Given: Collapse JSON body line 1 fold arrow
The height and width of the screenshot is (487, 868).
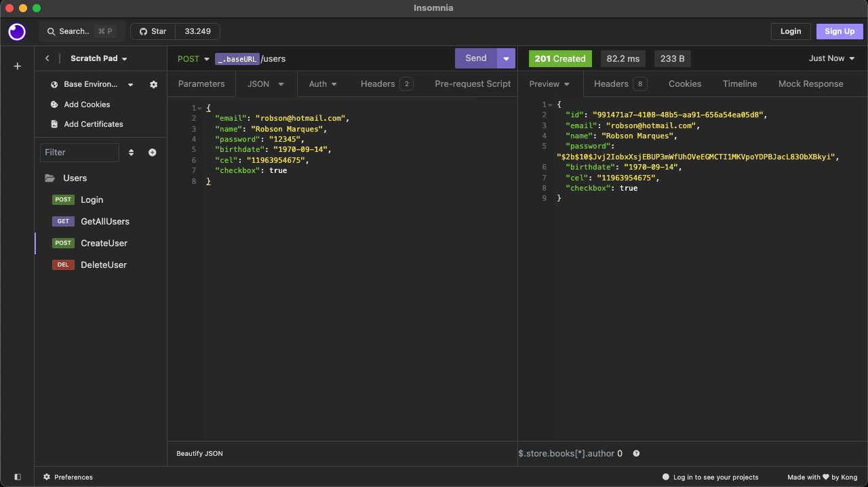Looking at the screenshot, I should tap(199, 108).
